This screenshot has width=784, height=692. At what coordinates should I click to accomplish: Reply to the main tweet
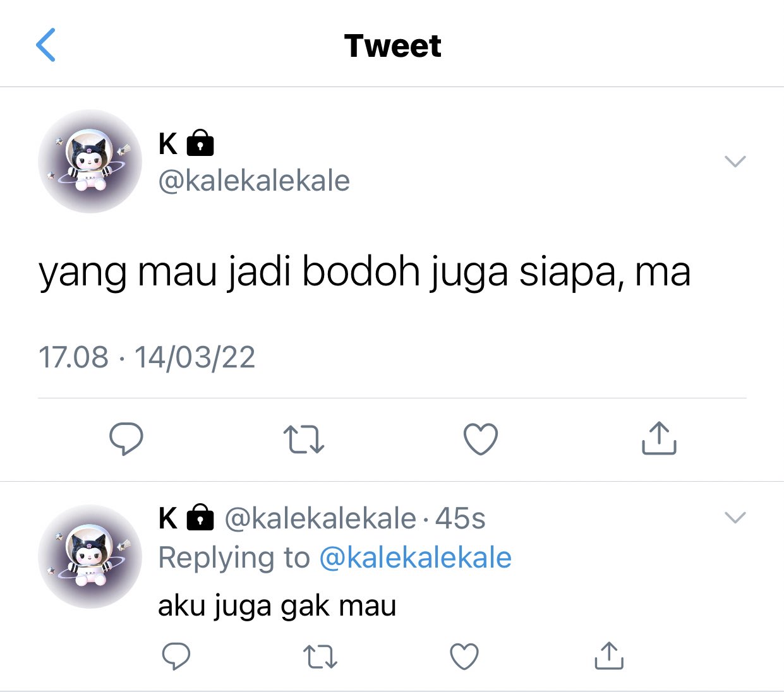coord(126,439)
